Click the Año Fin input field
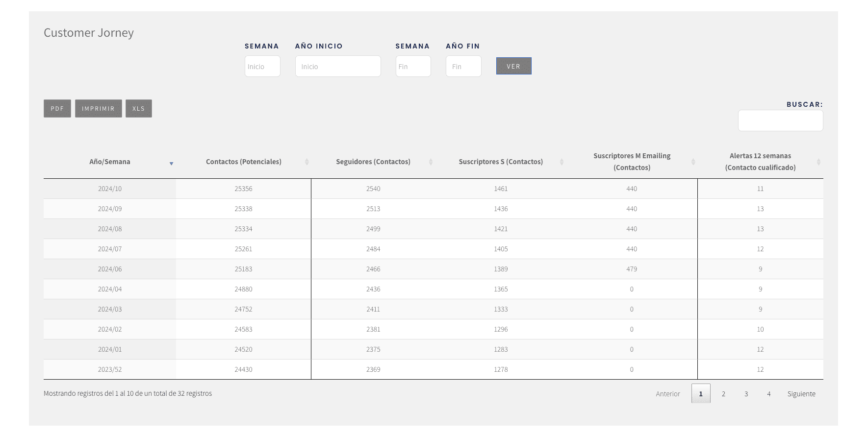This screenshot has height=434, width=868. point(463,66)
